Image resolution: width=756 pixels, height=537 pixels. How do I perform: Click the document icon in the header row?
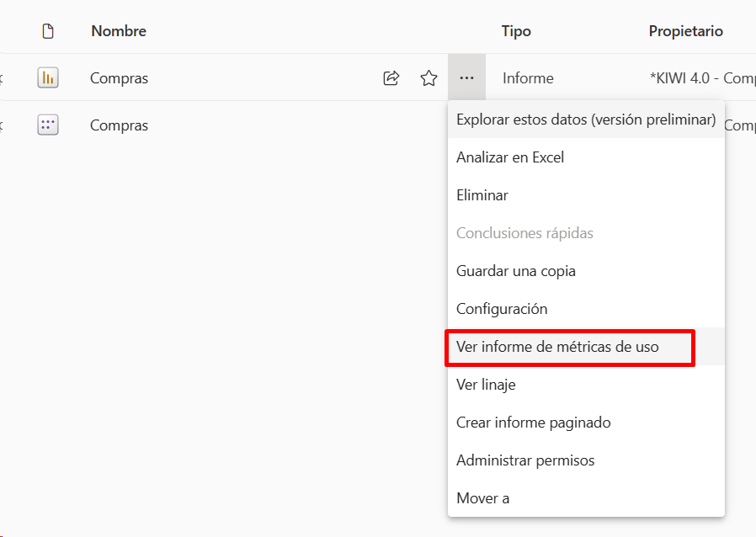pos(48,31)
